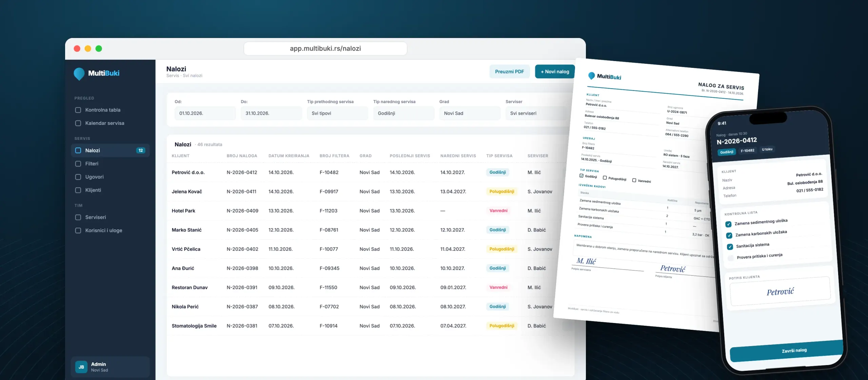Click Polugodišnji tag in Jelena Kovač row
This screenshot has width=868, height=380.
502,191
